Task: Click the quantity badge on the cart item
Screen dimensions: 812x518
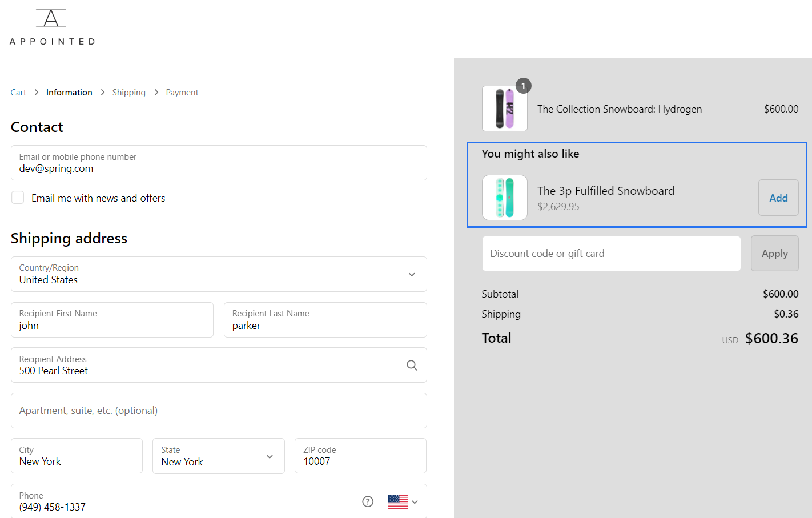Action: pos(524,86)
